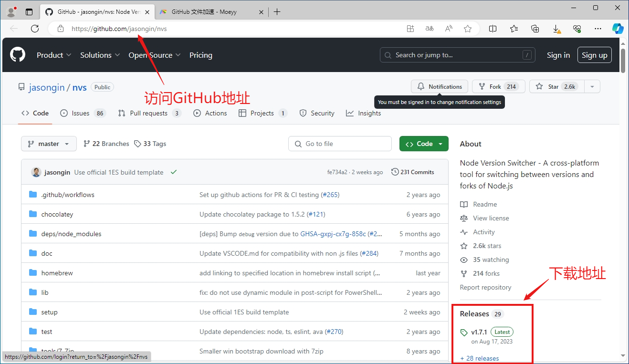Star the nvs repository

point(557,86)
